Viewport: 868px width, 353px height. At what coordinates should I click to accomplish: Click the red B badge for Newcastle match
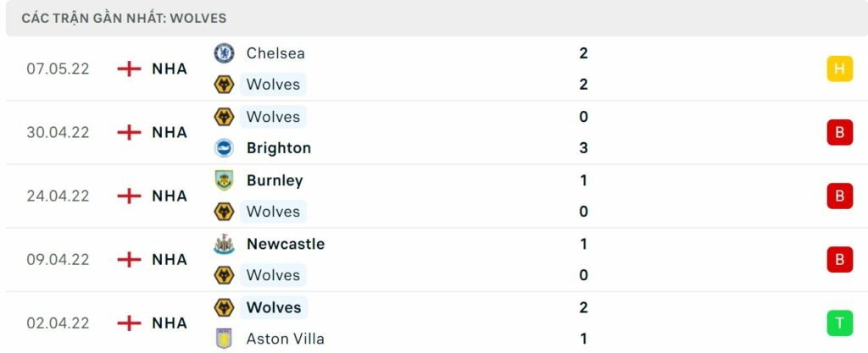pyautogui.click(x=839, y=259)
